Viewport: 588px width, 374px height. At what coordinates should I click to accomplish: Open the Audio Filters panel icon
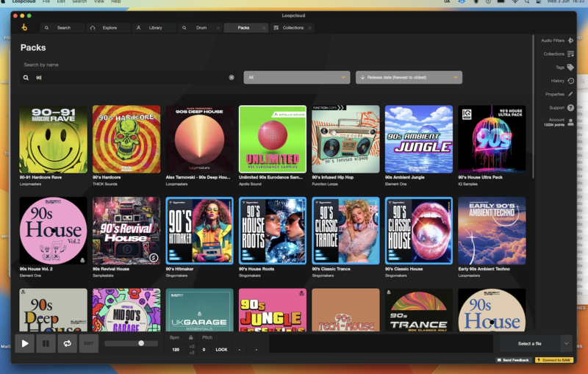click(571, 40)
